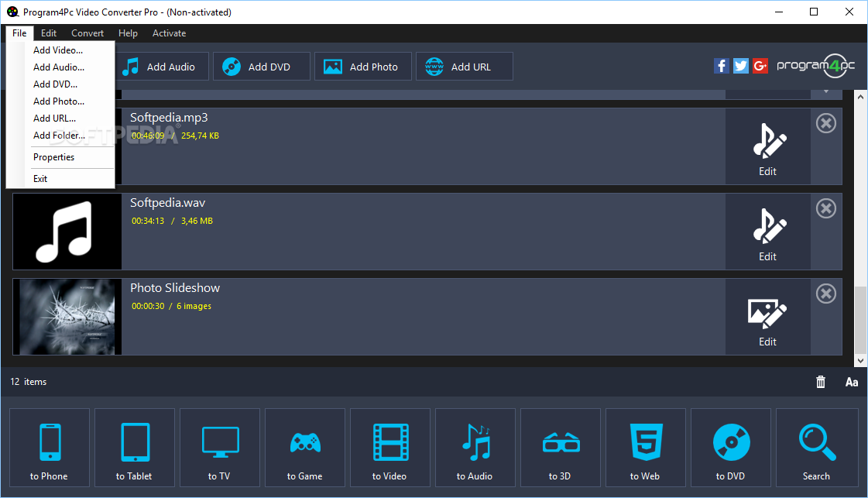Image resolution: width=868 pixels, height=498 pixels.
Task: Click the 00:46:09 duration of Softpedia.mp3
Action: point(148,136)
